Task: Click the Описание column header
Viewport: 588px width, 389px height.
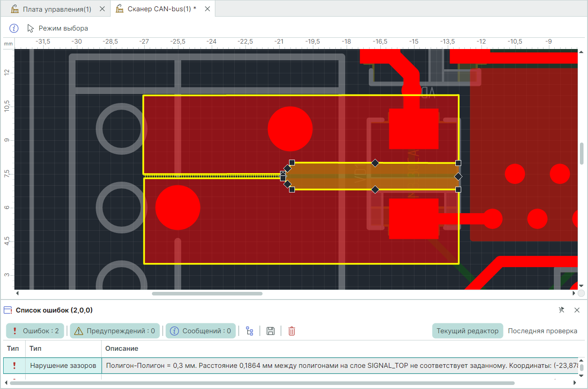Action: point(121,349)
